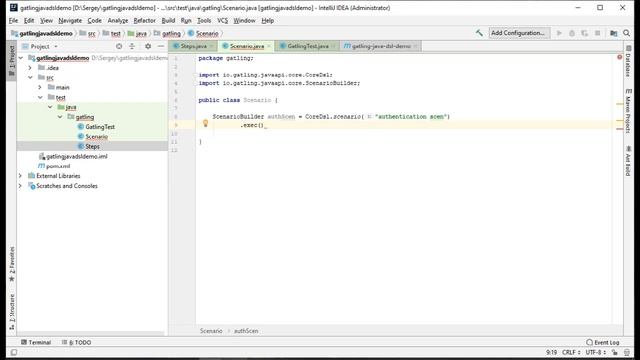Expand Scratches and Consoles node
The width and height of the screenshot is (640, 360).
[x=20, y=186]
